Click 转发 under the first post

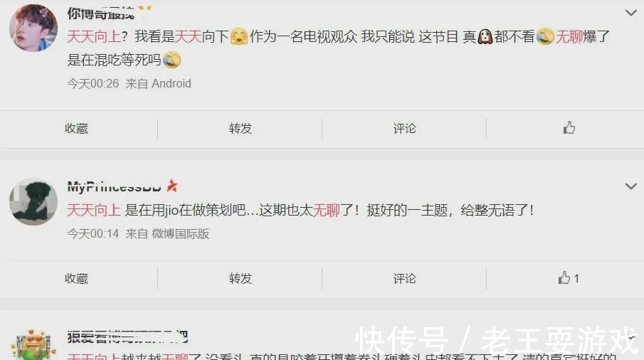coord(241,129)
